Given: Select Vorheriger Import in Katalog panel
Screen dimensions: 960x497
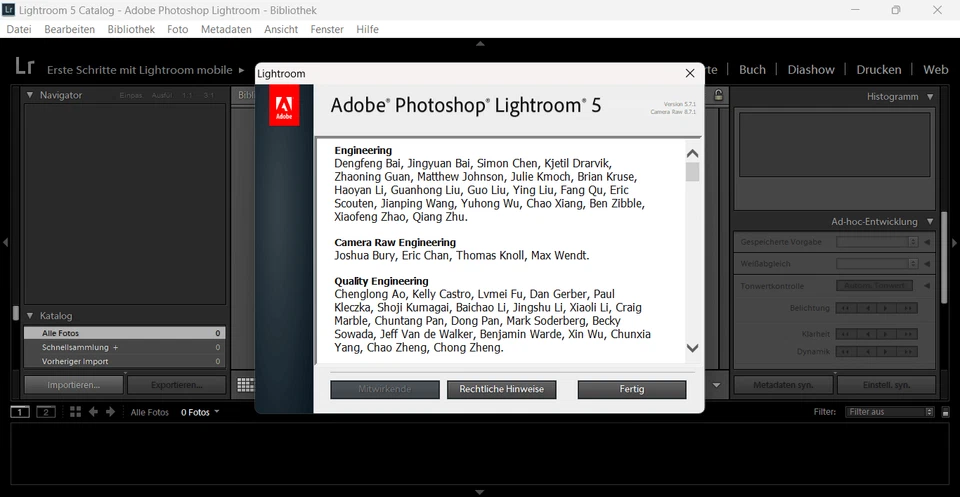Looking at the screenshot, I should 125,362.
